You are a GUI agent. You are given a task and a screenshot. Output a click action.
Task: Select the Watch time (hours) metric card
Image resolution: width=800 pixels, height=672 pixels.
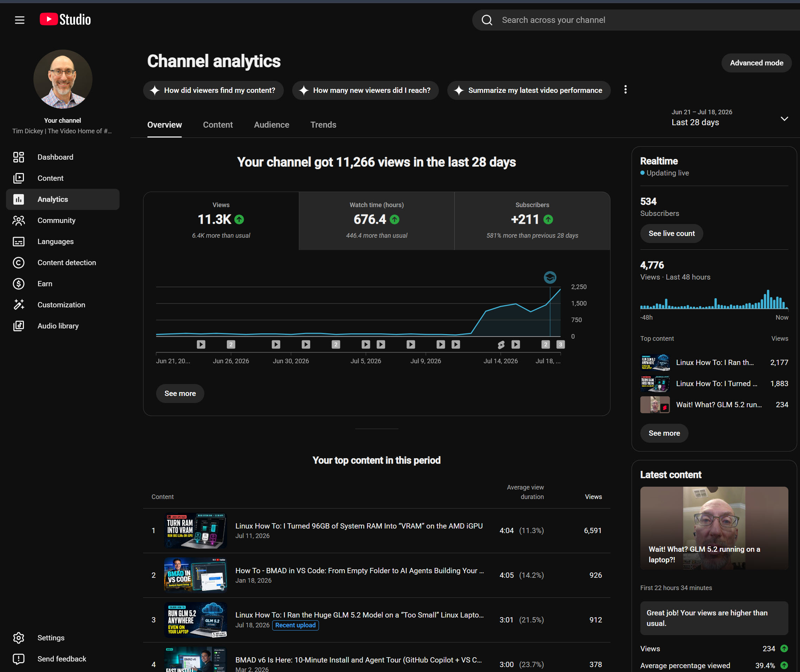(377, 221)
